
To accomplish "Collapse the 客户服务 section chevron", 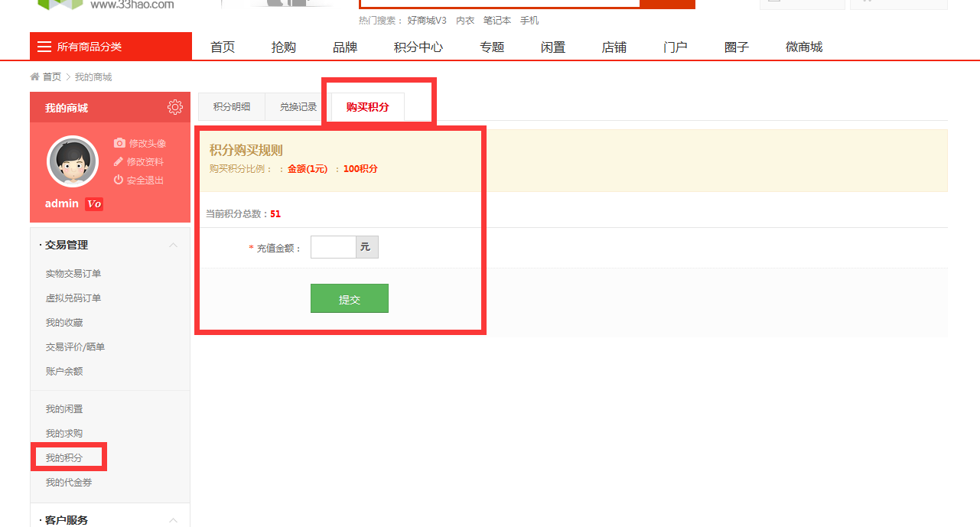I will 173,520.
